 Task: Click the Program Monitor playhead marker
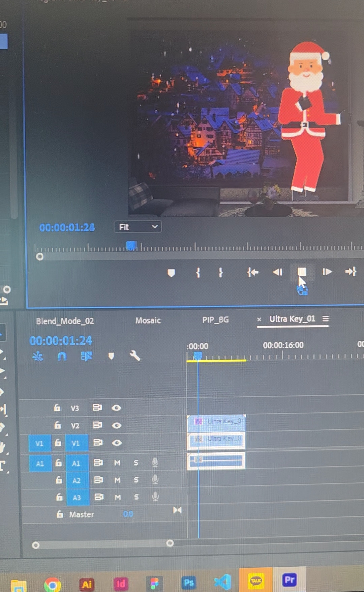pos(131,246)
